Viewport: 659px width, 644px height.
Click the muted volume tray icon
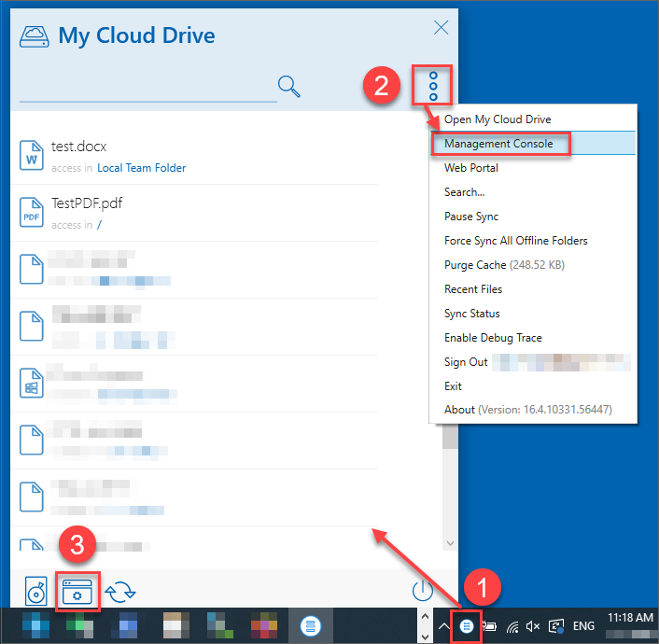point(532,626)
